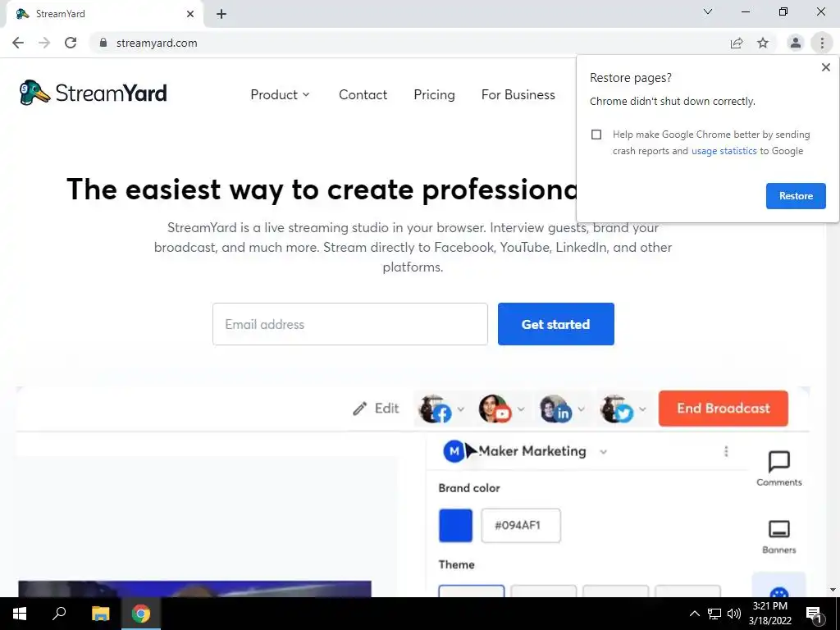Click Chrome icon in taskbar

141,614
